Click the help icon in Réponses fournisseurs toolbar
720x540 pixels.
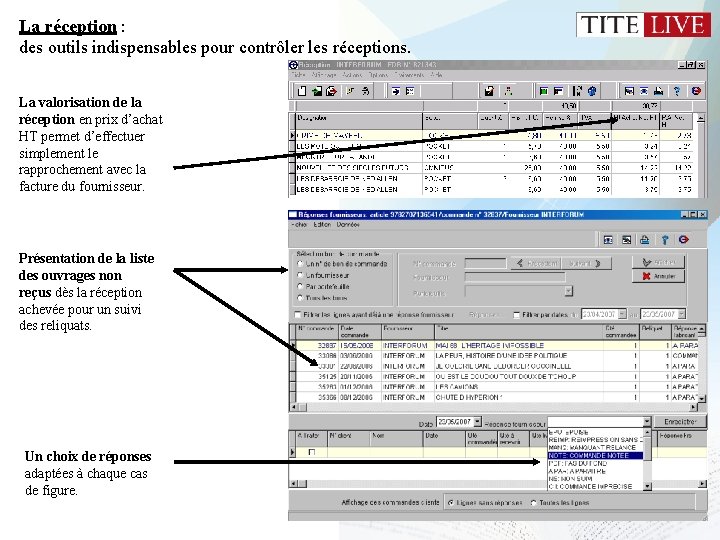click(664, 240)
